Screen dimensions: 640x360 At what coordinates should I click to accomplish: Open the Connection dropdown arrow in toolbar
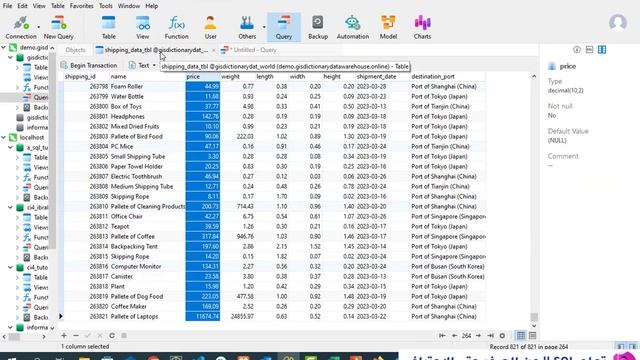[x=39, y=27]
